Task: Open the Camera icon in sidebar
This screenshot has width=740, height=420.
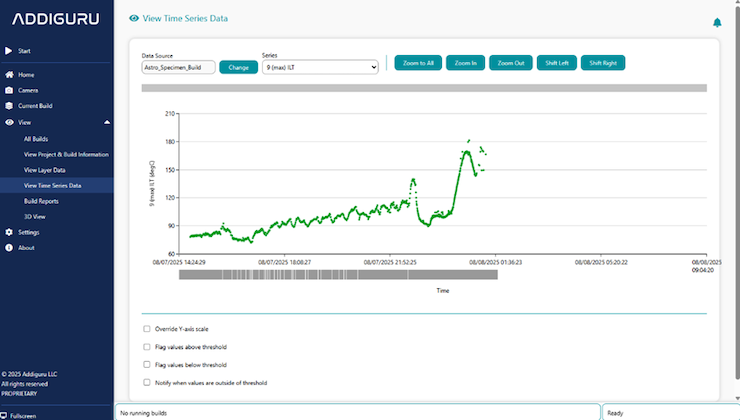Action: (x=9, y=90)
